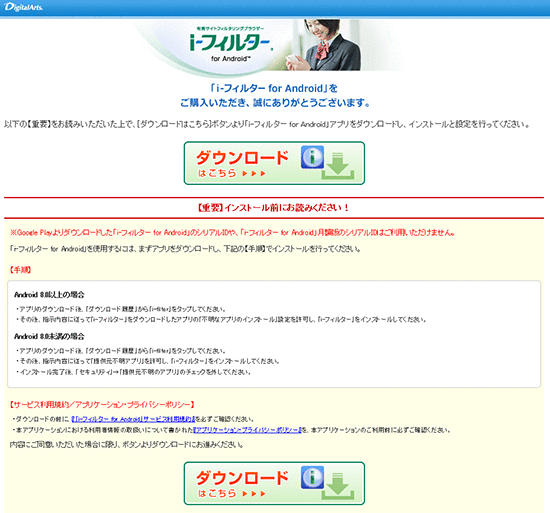Click the 以下の【重要】をお読みいただいた上で intro sentence
550x513 pixels.
(267, 124)
